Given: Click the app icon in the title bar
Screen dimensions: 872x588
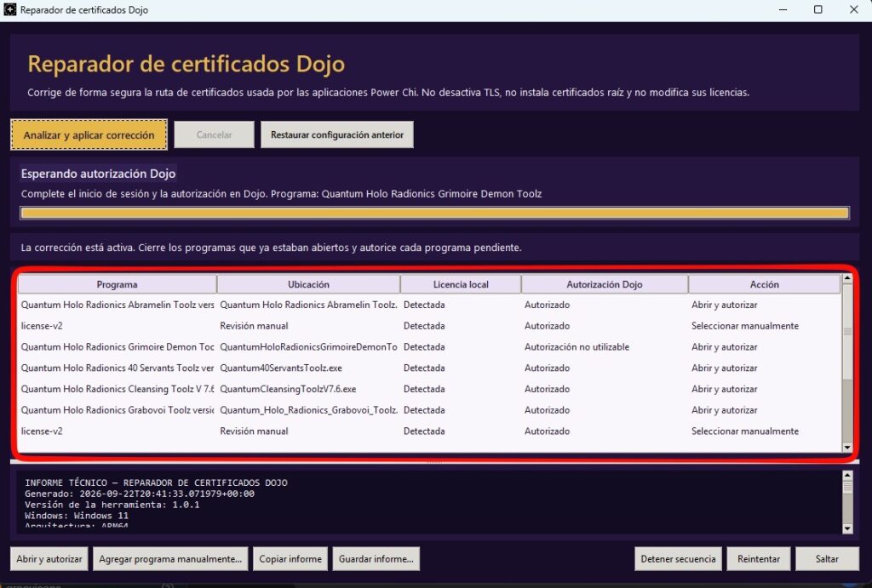Looking at the screenshot, I should pos(10,9).
